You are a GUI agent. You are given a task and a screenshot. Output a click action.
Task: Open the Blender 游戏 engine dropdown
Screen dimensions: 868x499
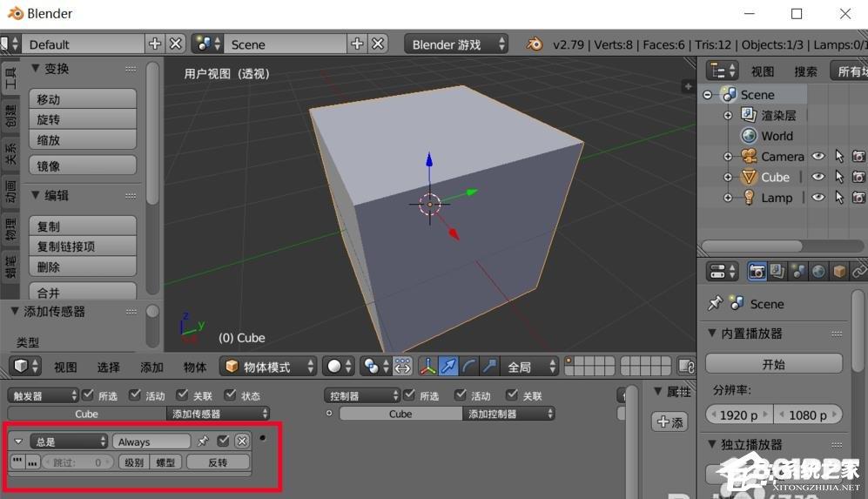point(457,44)
